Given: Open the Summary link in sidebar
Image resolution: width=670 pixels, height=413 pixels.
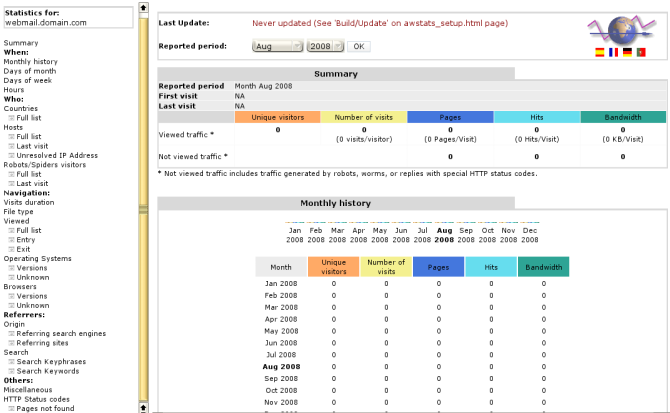Looking at the screenshot, I should (21, 43).
